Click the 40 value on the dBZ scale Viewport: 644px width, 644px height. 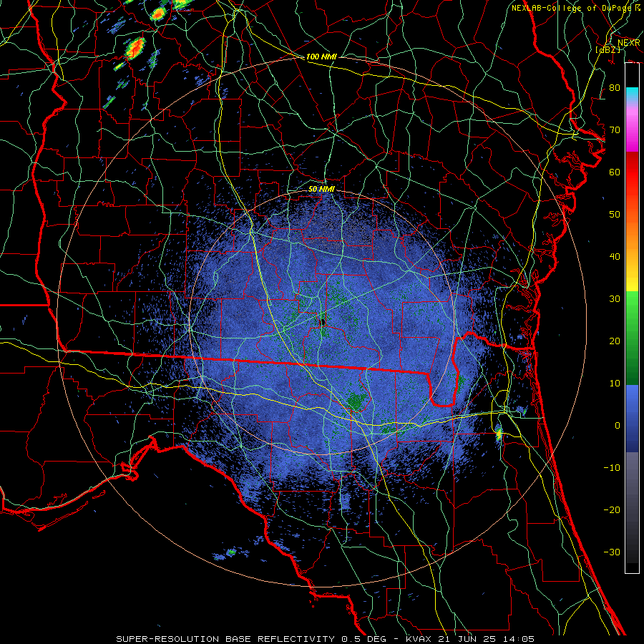(615, 257)
